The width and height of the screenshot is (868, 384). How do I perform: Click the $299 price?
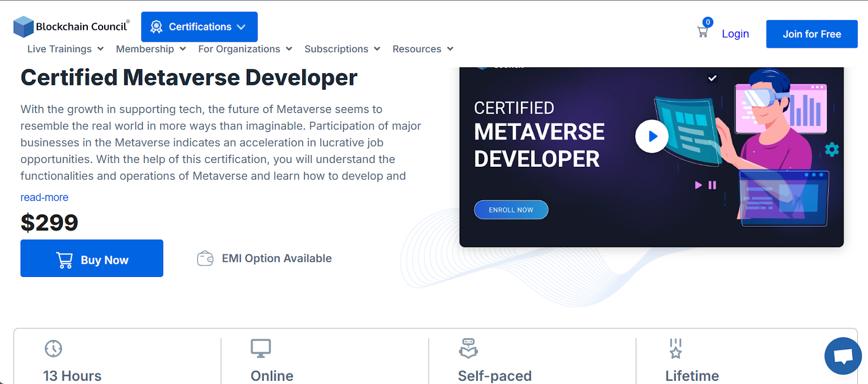pos(49,223)
